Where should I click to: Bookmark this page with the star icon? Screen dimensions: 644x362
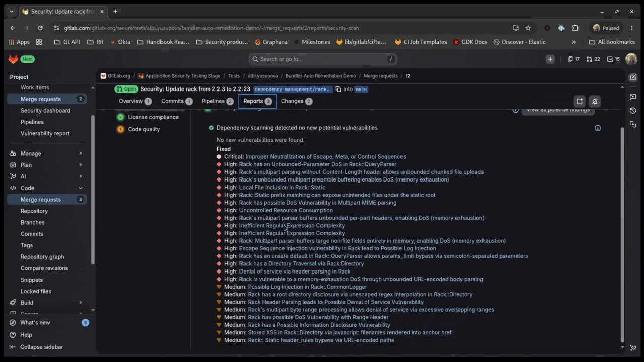coord(528,28)
